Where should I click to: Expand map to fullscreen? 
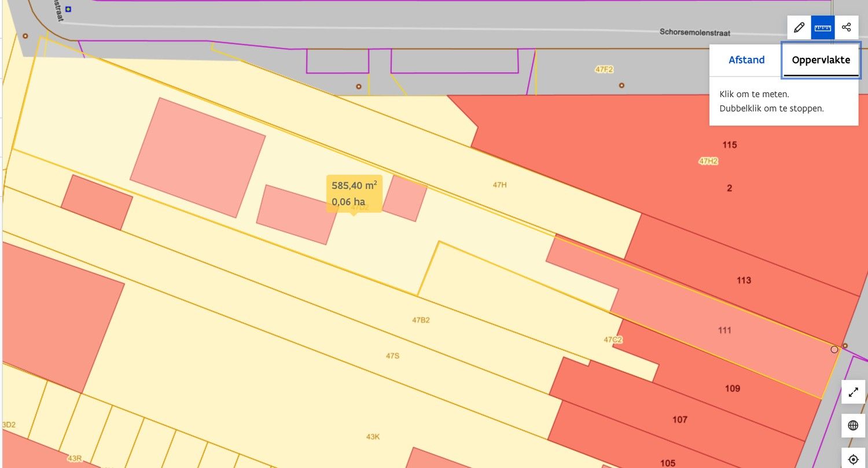point(853,392)
